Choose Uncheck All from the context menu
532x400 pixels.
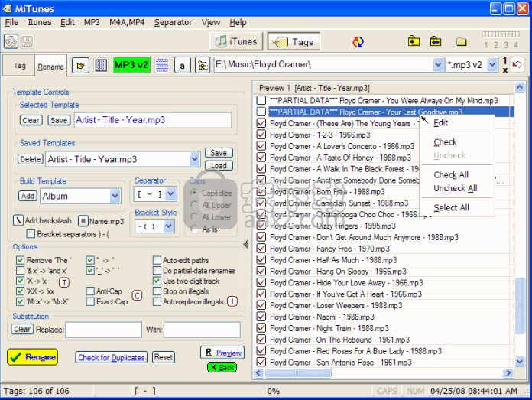[x=456, y=188]
